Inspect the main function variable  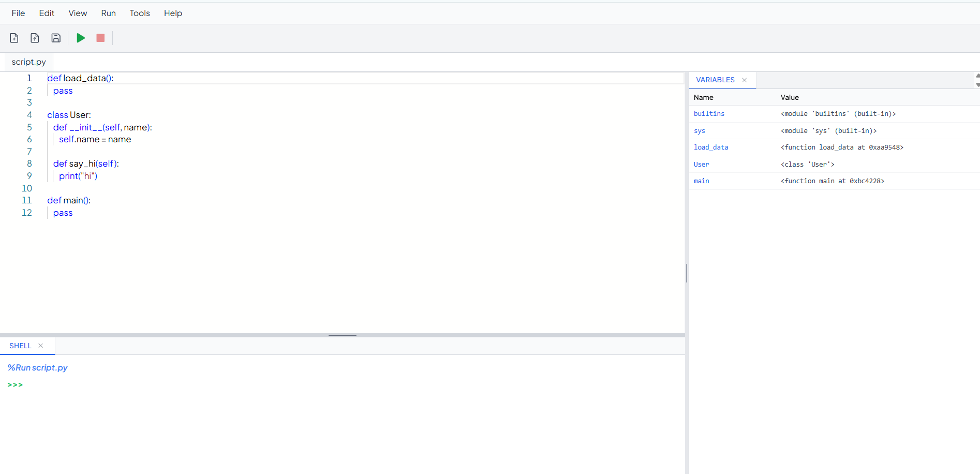pos(701,181)
